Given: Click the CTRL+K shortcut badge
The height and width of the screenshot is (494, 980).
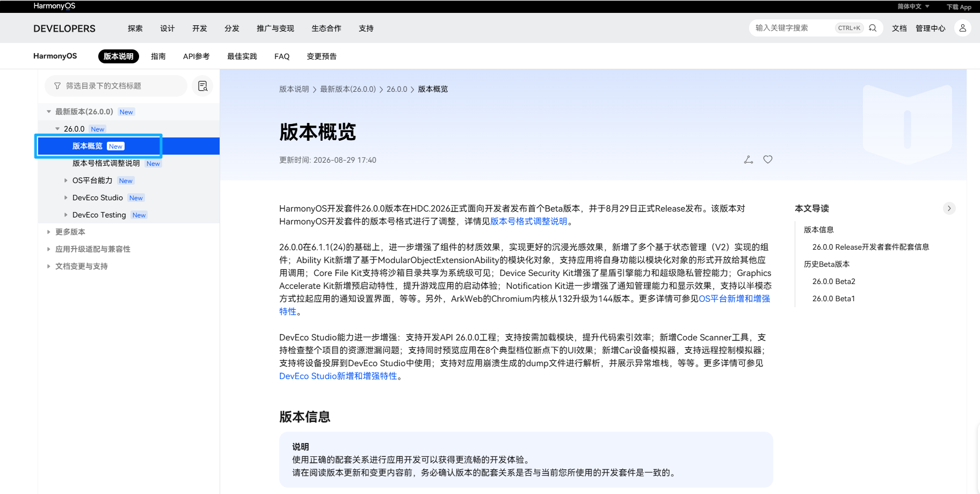Looking at the screenshot, I should [849, 28].
